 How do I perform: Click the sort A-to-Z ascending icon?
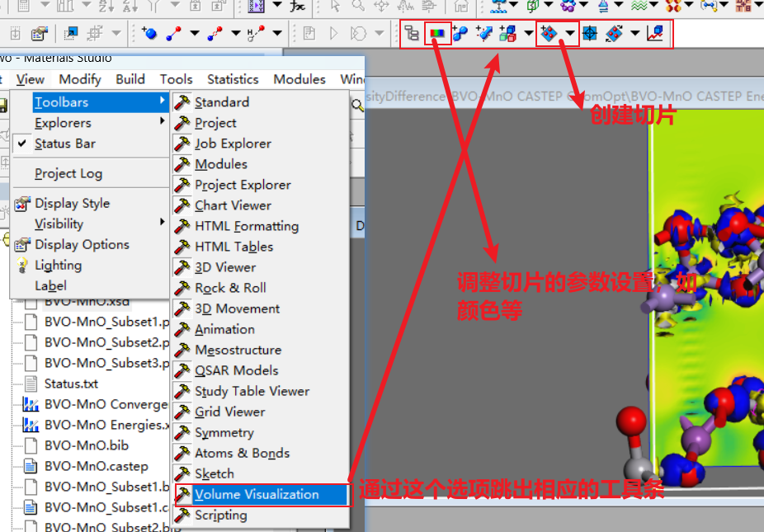coord(106,6)
